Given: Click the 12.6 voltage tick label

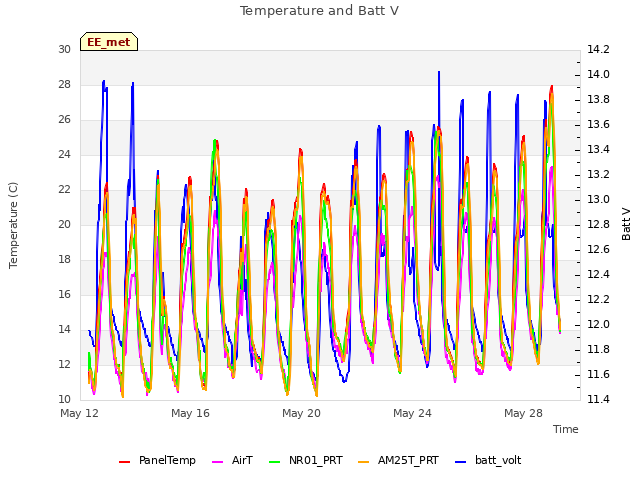Looking at the screenshot, I should coord(598,249).
